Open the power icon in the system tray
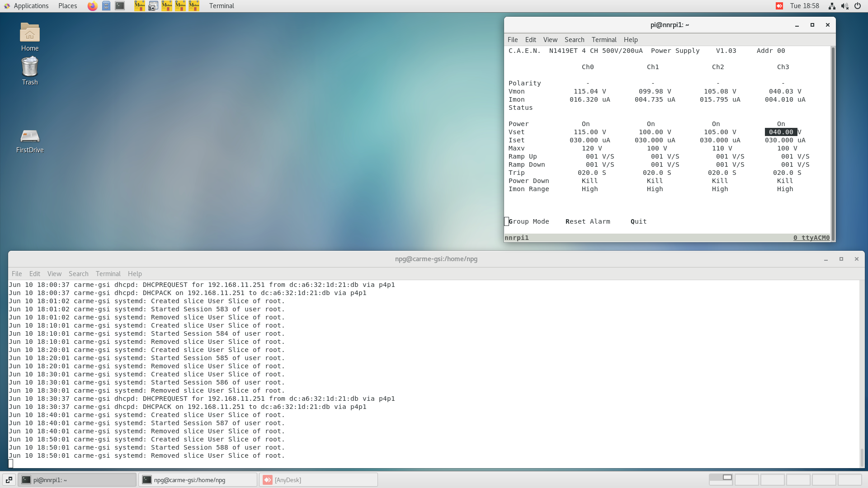 click(858, 6)
